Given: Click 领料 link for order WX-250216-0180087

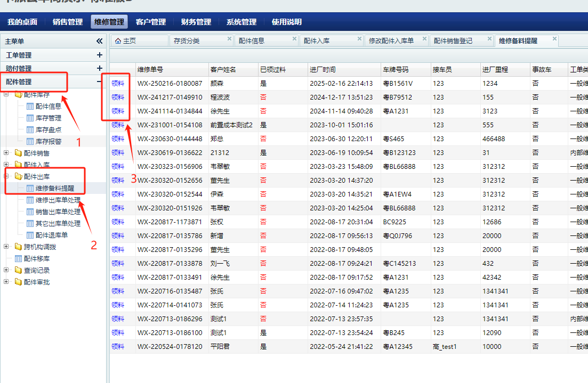Looking at the screenshot, I should (118, 83).
